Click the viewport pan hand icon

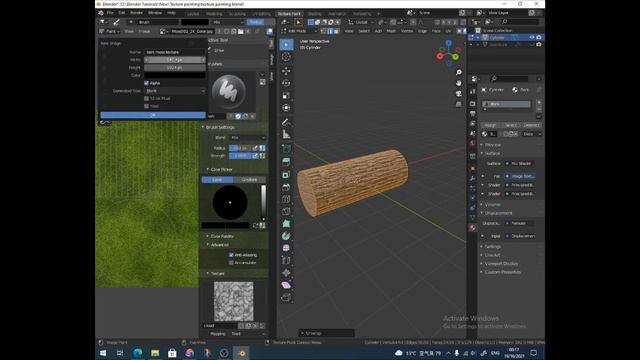point(459,83)
